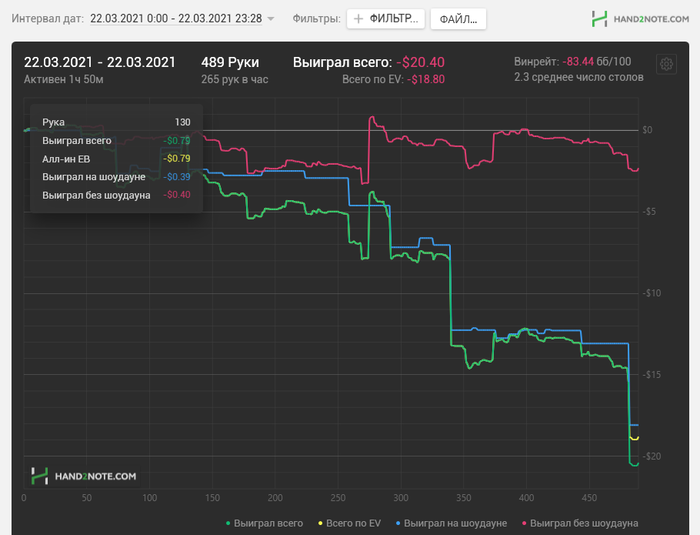Toggle the Выиграл всего legend series

[x=264, y=523]
